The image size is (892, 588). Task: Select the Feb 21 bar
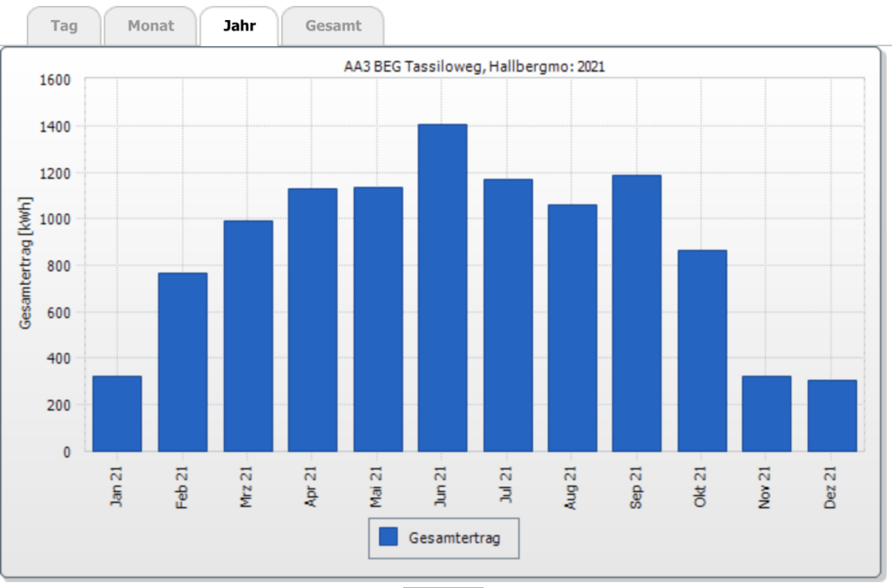tap(182, 362)
